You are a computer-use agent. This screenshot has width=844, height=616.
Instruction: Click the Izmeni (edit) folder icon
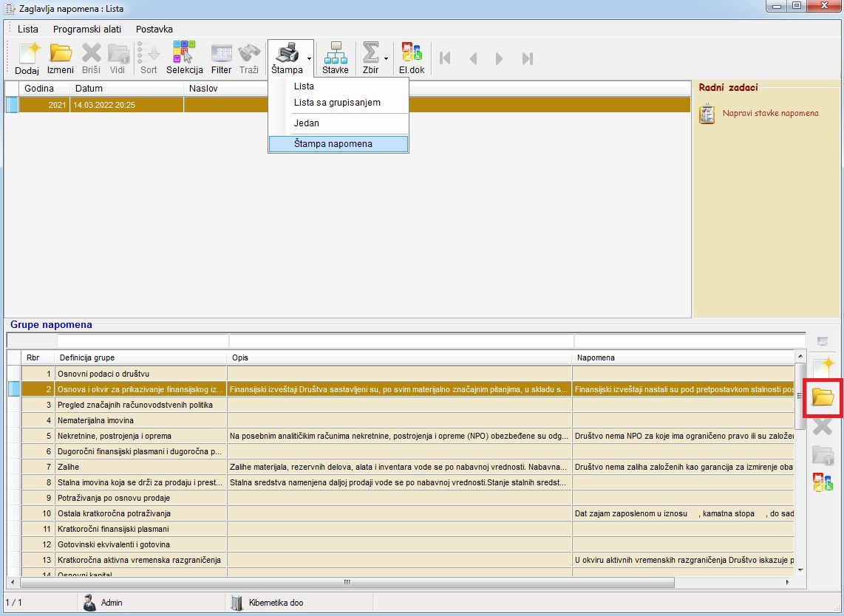pos(60,58)
